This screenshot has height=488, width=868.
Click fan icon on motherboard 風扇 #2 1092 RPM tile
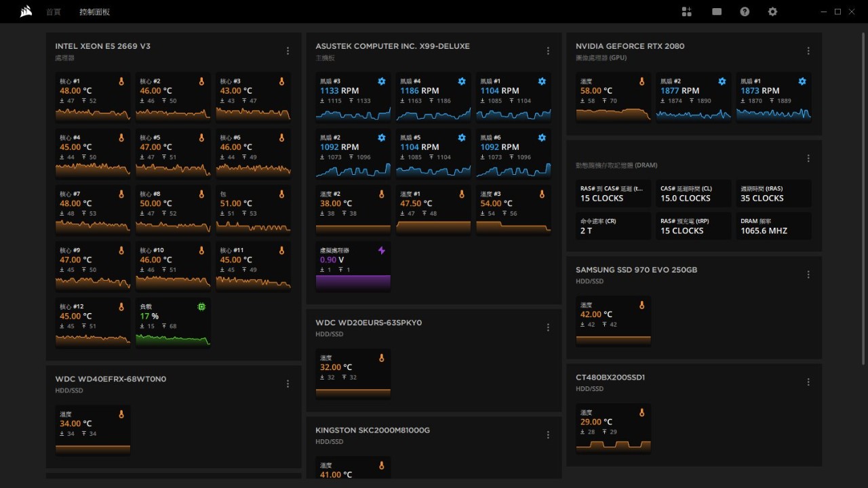point(382,138)
